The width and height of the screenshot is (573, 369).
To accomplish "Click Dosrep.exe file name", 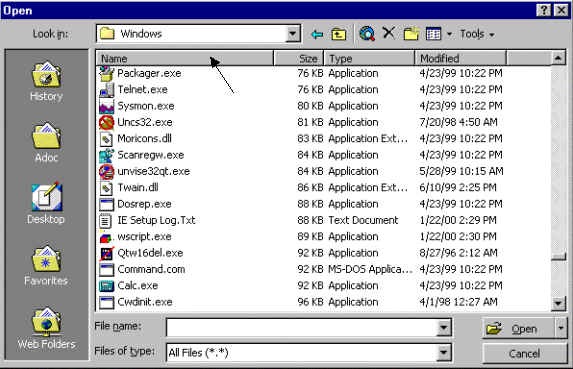I will tap(144, 204).
